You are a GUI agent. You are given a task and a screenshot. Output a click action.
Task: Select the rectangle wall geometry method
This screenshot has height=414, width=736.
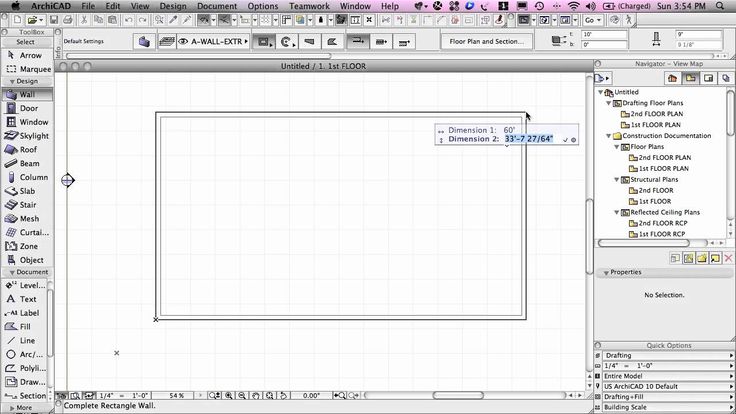tap(264, 42)
